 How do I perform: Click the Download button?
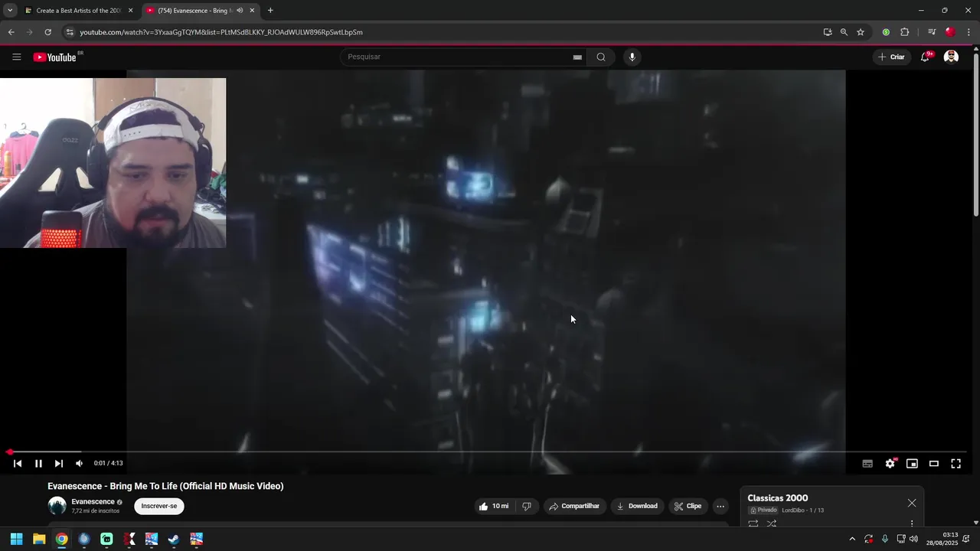pos(637,506)
